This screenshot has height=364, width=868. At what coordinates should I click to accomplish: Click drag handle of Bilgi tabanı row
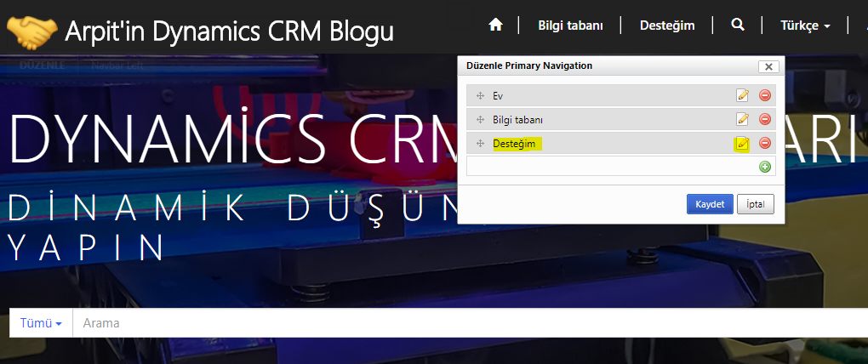tap(480, 119)
